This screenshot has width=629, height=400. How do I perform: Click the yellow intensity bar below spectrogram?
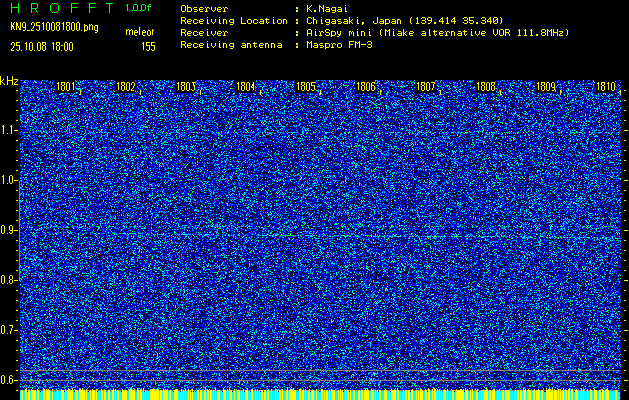tap(320, 395)
